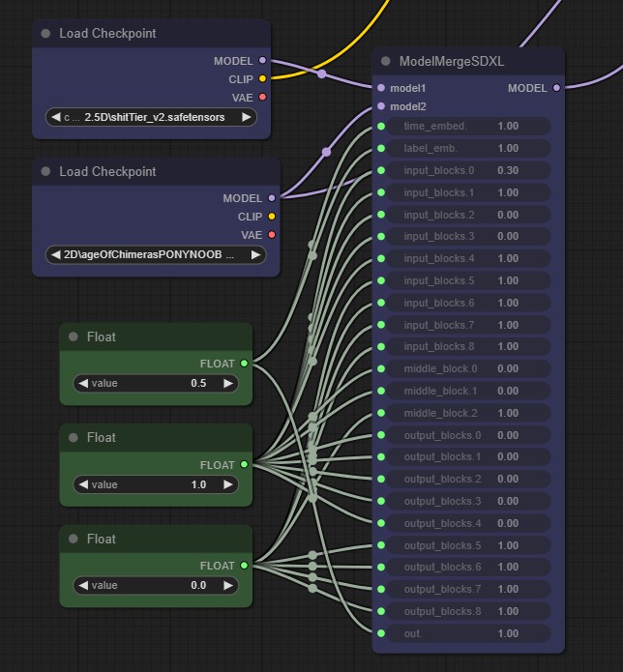The width and height of the screenshot is (623, 672).
Task: Click the MODEL output port on ModelMergeSDXL
Action: point(556,88)
